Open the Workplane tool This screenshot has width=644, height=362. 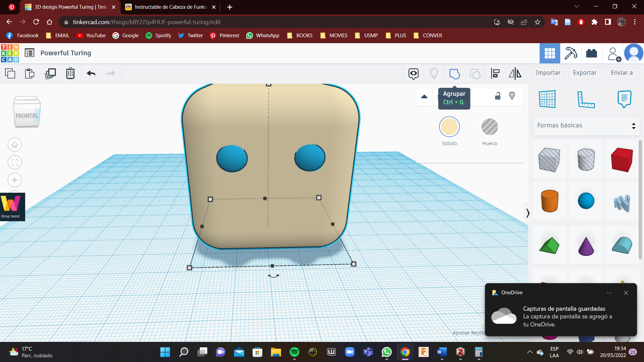coord(547,99)
